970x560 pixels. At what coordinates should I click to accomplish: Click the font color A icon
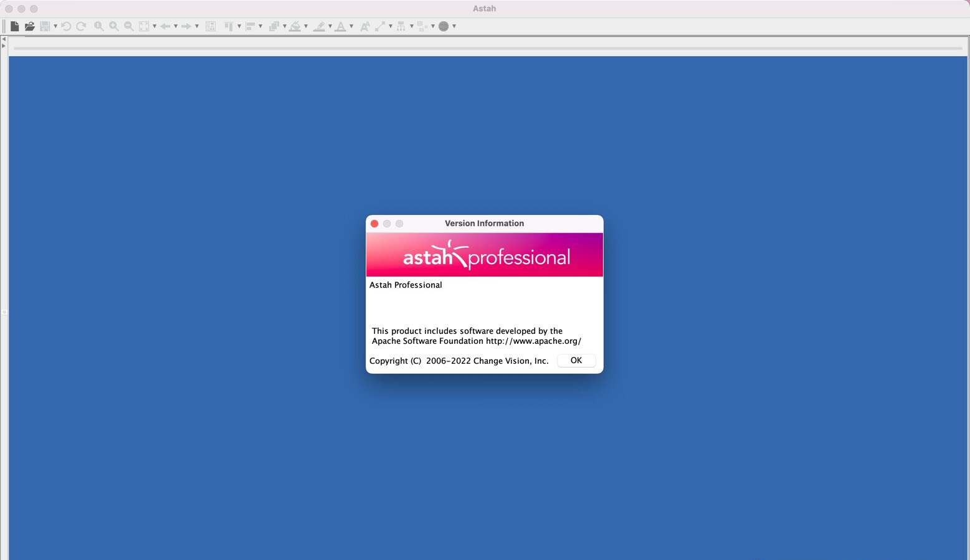coord(340,26)
